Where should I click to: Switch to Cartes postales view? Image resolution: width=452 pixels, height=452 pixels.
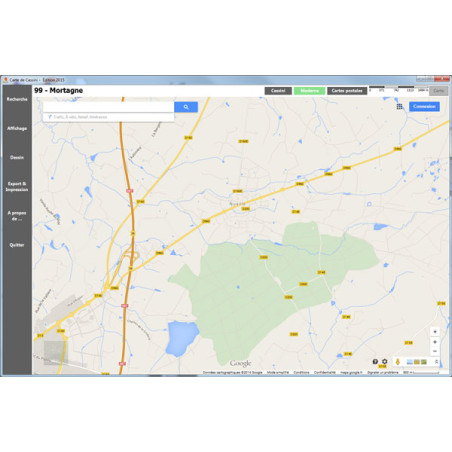[x=347, y=91]
